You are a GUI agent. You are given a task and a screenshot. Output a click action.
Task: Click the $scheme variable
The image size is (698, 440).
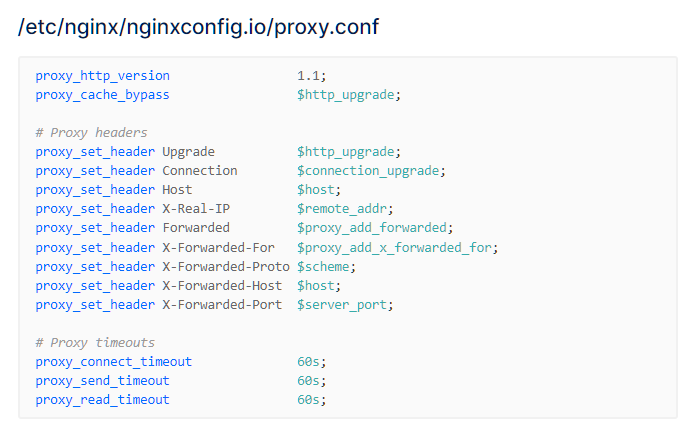(323, 267)
